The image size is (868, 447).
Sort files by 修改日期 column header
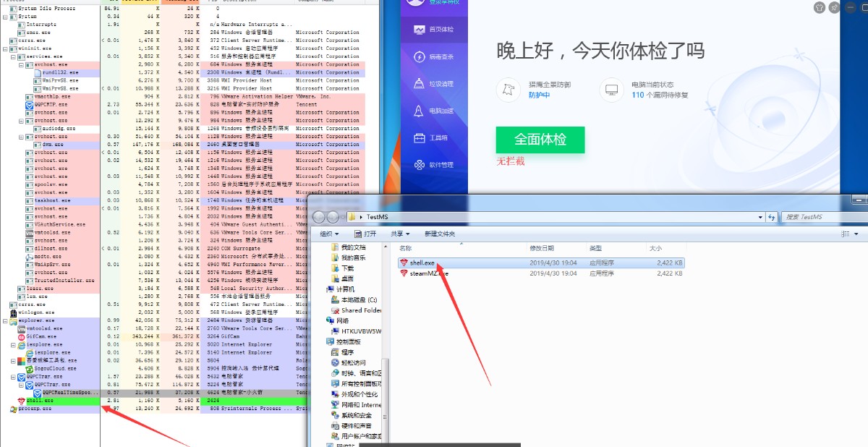pyautogui.click(x=540, y=248)
